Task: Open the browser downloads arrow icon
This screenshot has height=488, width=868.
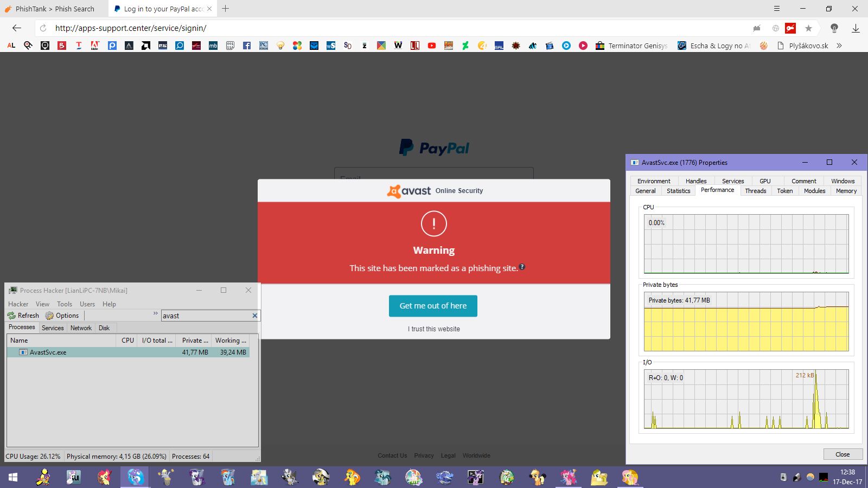Action: point(856,28)
